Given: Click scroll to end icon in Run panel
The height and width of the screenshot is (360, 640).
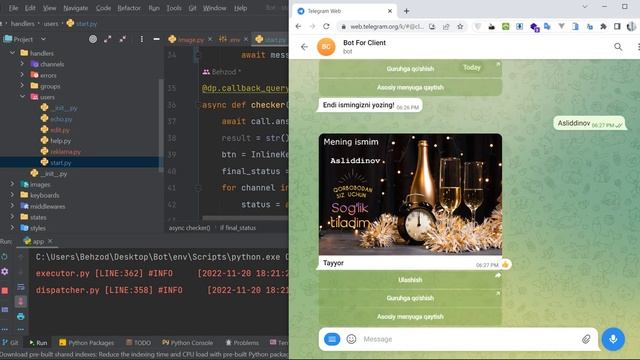Looking at the screenshot, I should (x=21, y=302).
